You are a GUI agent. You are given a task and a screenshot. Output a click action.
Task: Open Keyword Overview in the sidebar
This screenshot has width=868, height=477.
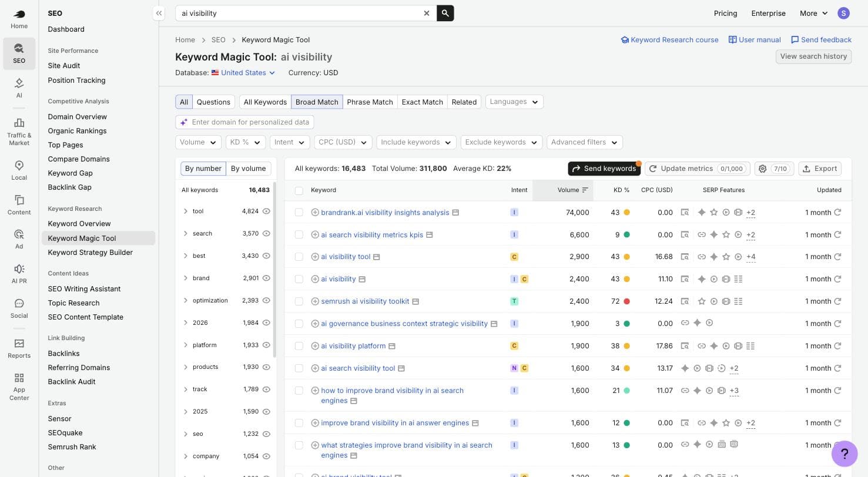click(x=79, y=224)
